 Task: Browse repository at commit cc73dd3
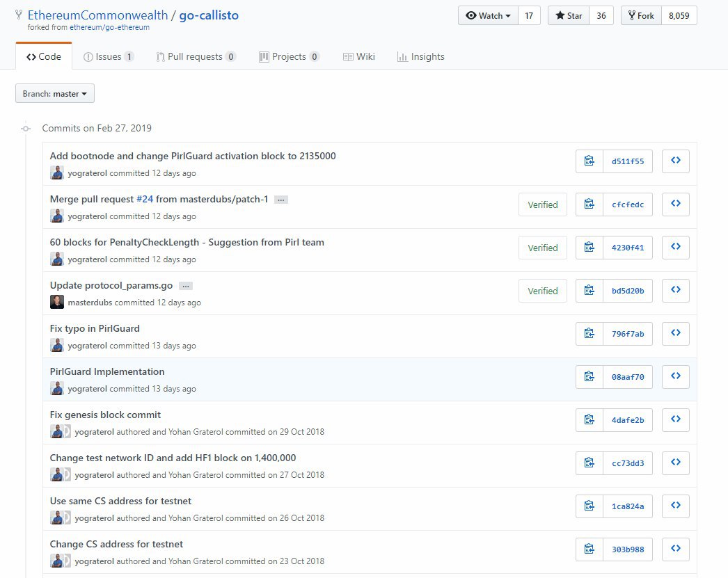pos(676,463)
